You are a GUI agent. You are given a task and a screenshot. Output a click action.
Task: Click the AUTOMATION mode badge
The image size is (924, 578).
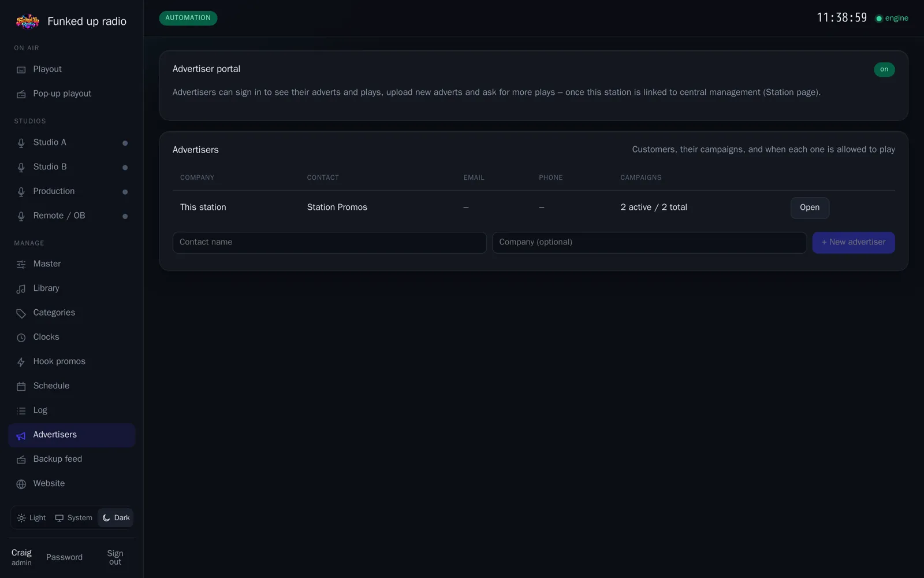188,18
